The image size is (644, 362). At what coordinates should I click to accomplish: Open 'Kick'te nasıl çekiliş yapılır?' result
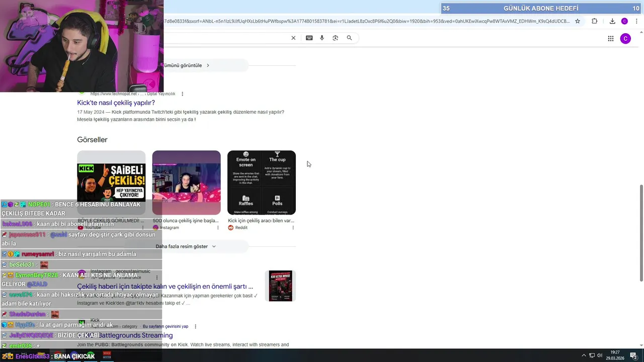[x=116, y=103]
